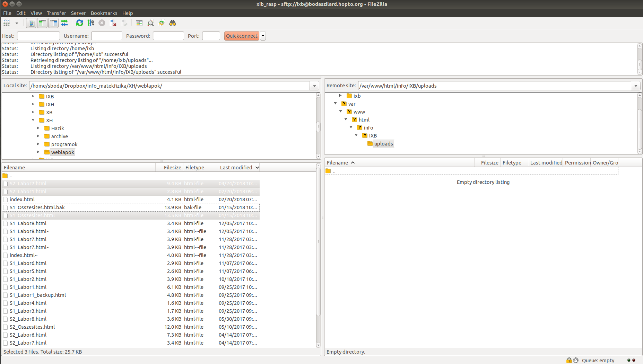The width and height of the screenshot is (643, 364).
Task: Open directory listing filters dialog
Action: click(139, 23)
